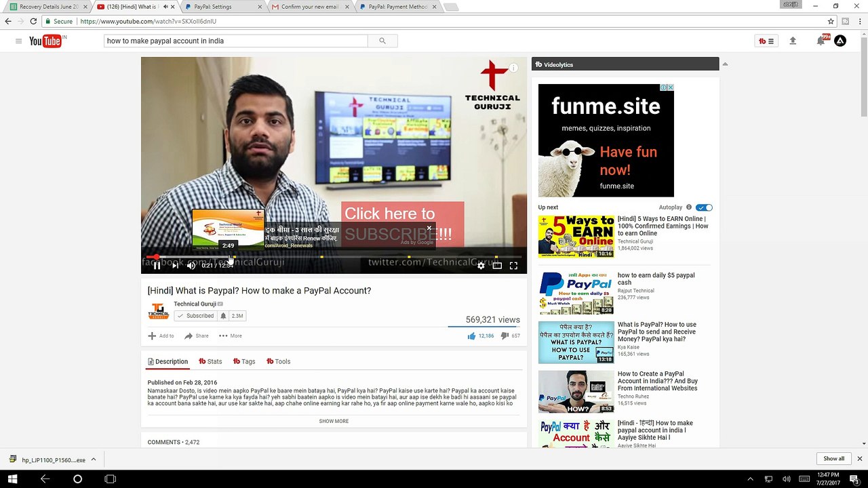Open the account avatar menu
The height and width of the screenshot is (488, 868).
pyautogui.click(x=840, y=41)
